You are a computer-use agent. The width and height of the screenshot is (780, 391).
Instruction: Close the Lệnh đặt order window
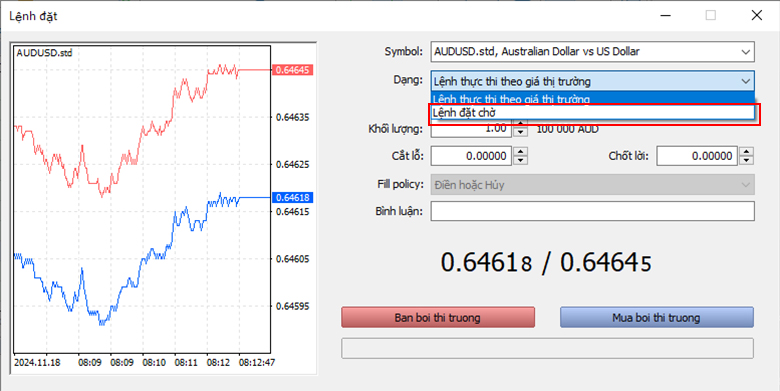pyautogui.click(x=757, y=15)
